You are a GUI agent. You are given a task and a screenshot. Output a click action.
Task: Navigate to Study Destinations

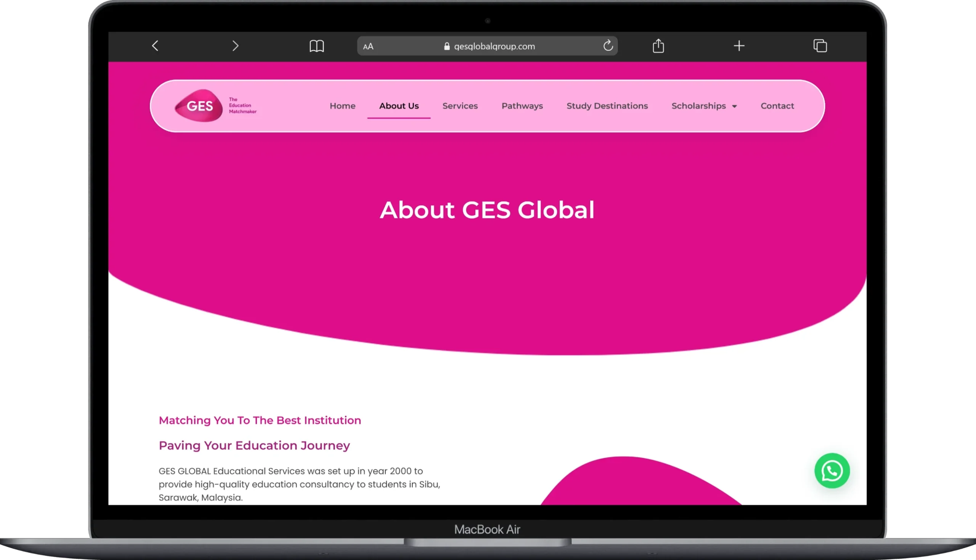tap(607, 106)
